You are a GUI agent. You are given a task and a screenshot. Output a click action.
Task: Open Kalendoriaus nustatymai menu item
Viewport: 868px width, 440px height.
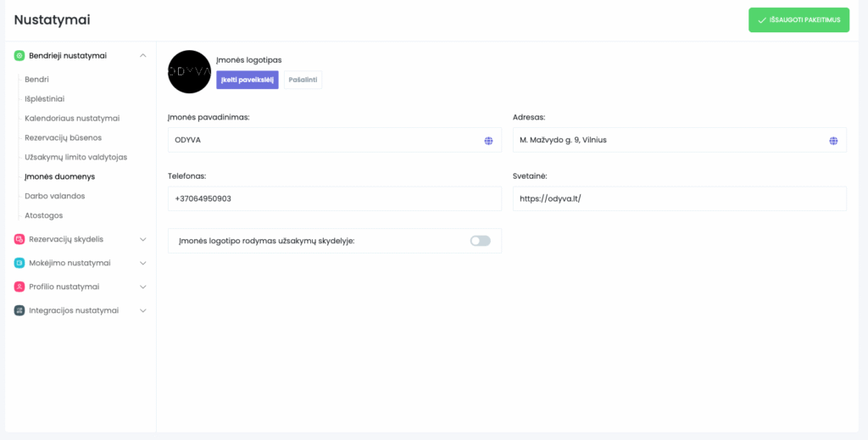[x=72, y=118]
